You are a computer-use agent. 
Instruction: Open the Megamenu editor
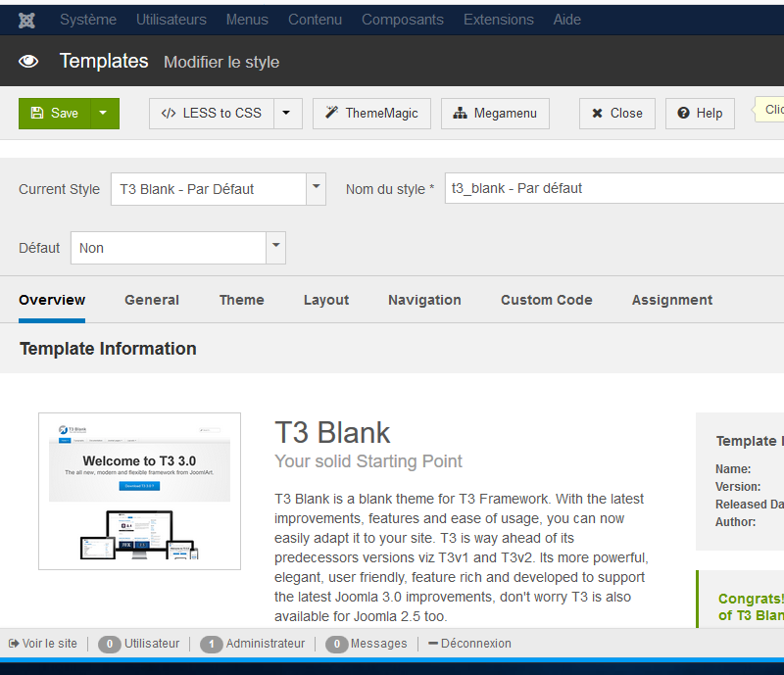(x=495, y=114)
